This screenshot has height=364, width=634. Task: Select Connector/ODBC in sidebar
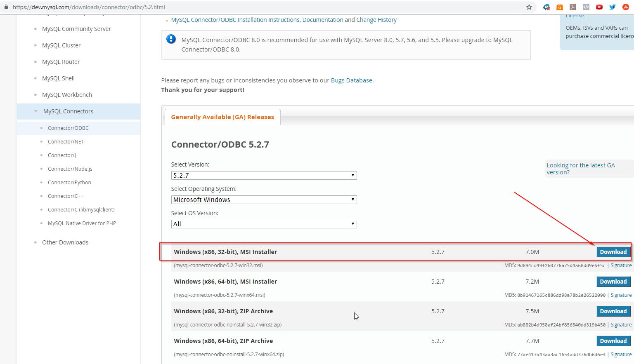(x=68, y=128)
